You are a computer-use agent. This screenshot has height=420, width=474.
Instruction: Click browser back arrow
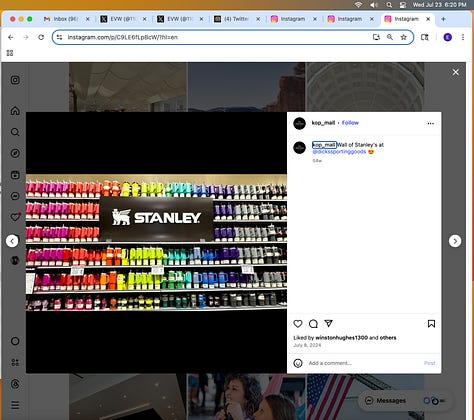[x=11, y=37]
